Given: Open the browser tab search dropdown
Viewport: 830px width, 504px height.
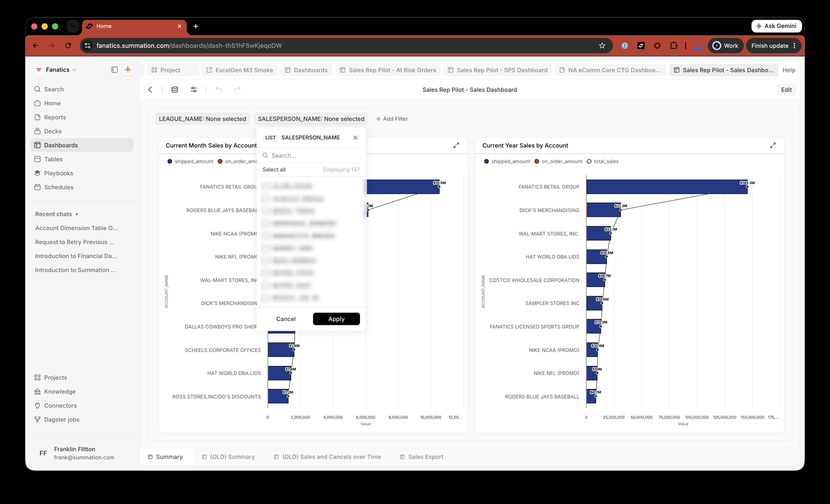Looking at the screenshot, I should click(73, 26).
